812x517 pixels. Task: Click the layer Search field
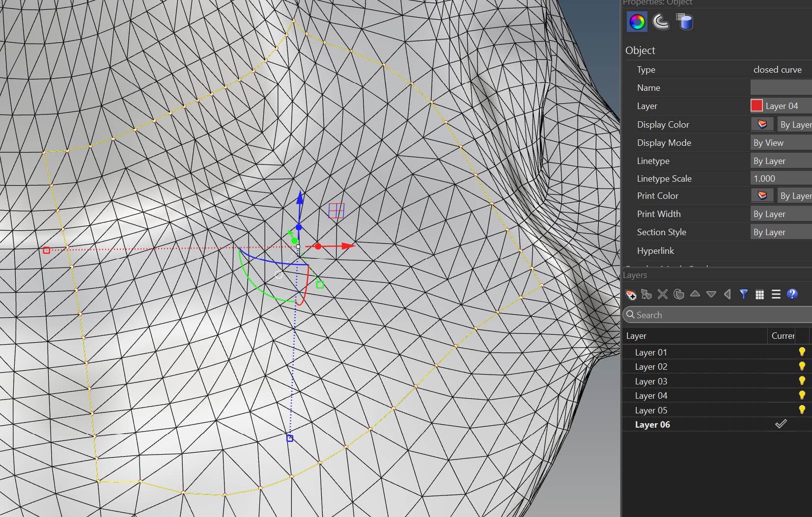717,315
